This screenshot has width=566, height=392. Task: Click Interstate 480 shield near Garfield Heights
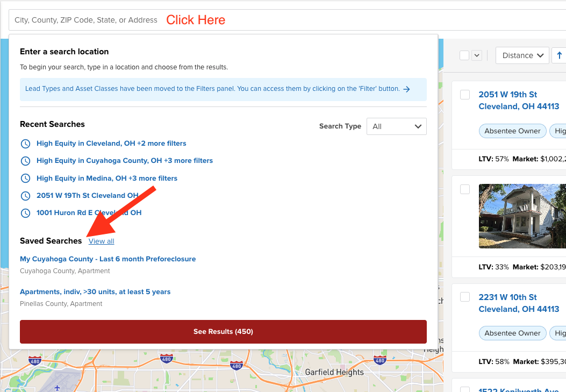(x=236, y=366)
